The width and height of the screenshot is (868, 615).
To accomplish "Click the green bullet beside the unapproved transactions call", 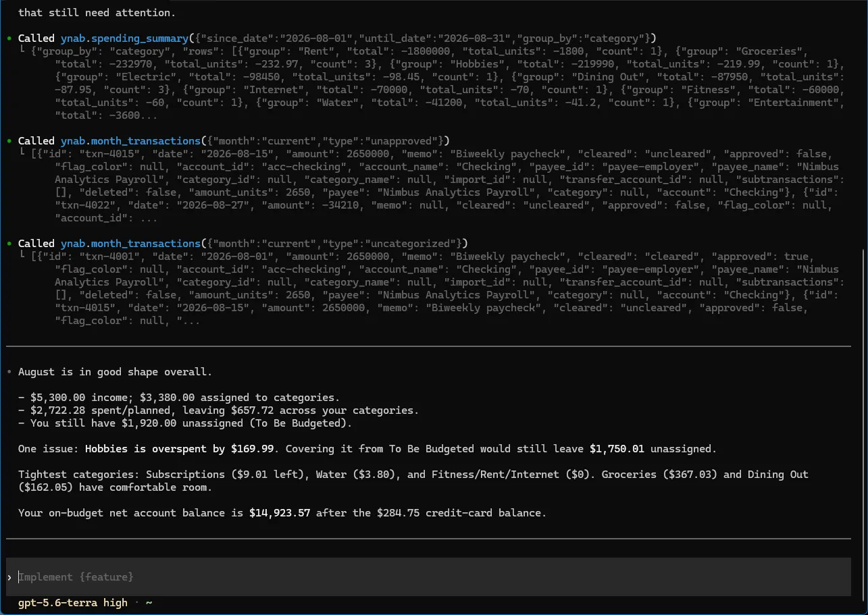I will [8, 141].
